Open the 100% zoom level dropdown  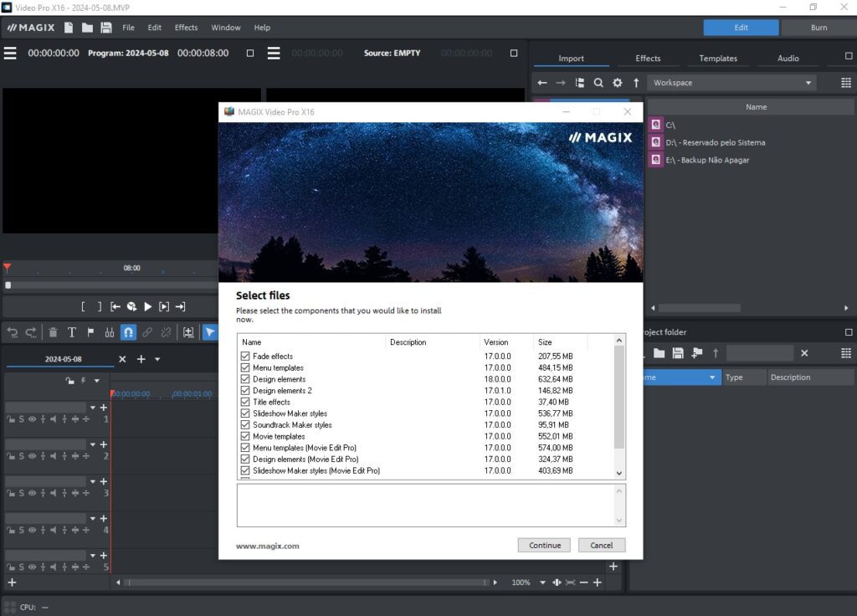point(542,583)
